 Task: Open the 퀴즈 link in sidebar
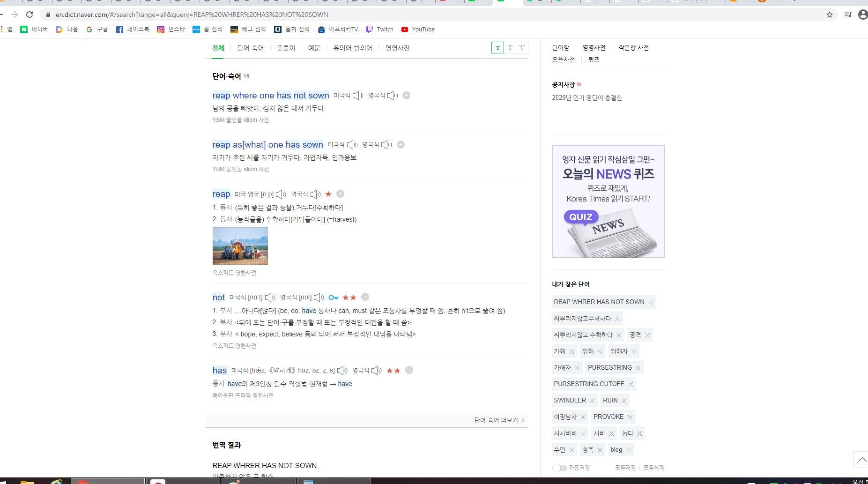tap(594, 60)
